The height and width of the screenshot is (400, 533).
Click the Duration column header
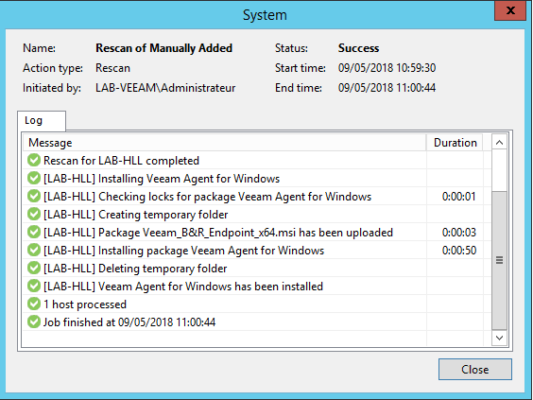coord(455,143)
